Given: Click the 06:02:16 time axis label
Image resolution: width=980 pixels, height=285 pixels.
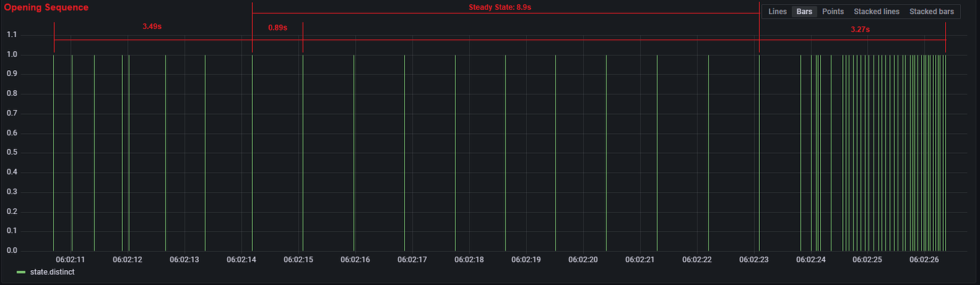Looking at the screenshot, I should pos(355,259).
